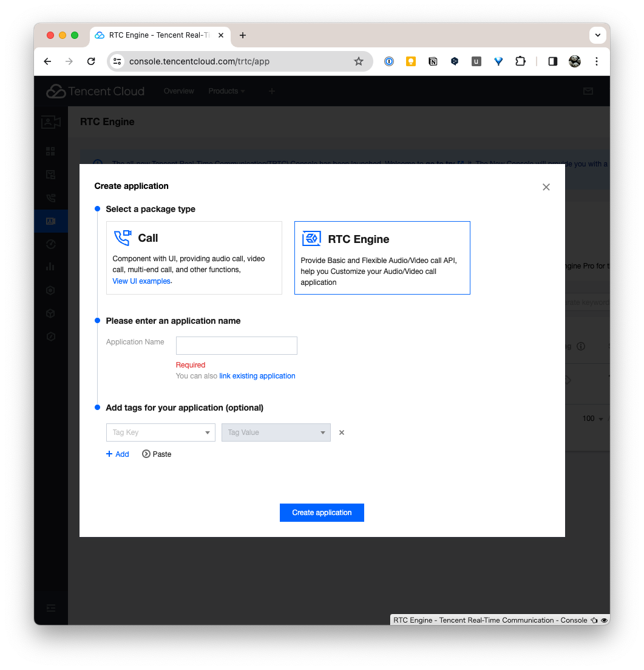Image resolution: width=644 pixels, height=670 pixels.
Task: Expand the Tag Value dropdown
Action: (276, 432)
